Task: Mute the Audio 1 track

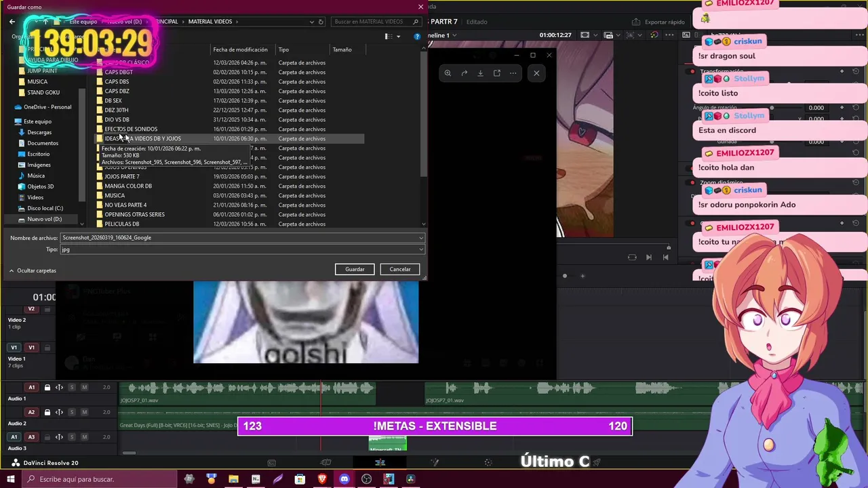Action: (84, 388)
